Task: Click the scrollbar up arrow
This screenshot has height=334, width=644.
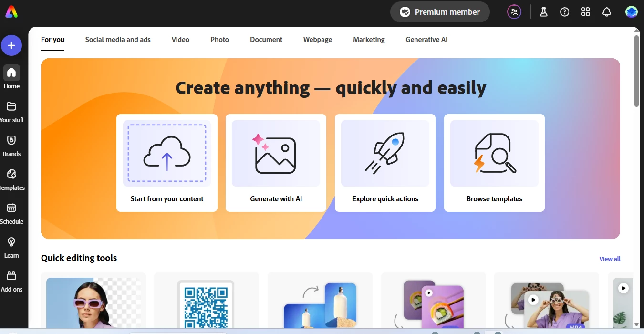Action: [636, 30]
